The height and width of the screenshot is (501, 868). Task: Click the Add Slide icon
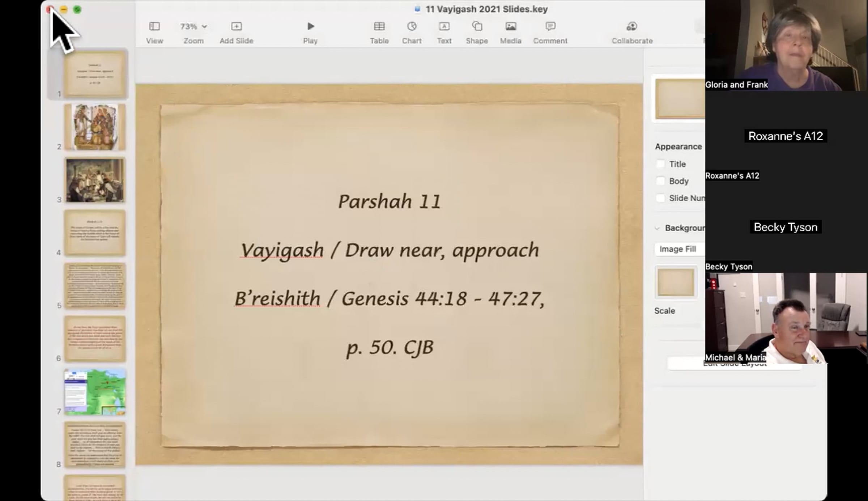[236, 26]
